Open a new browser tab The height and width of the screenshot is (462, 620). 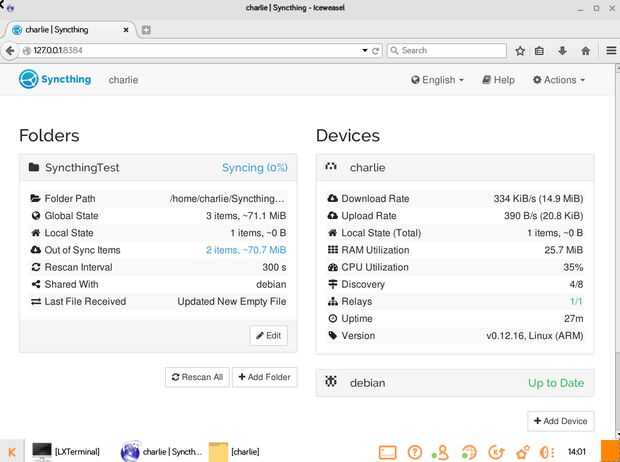146,30
